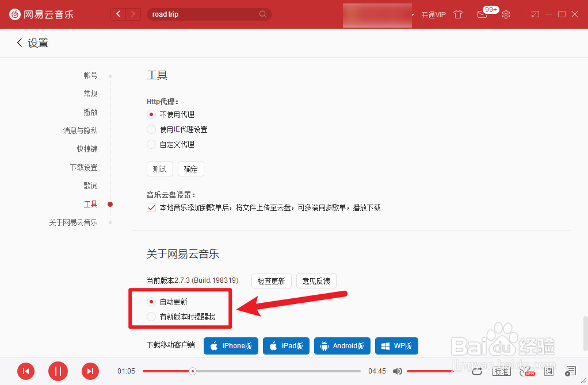
Task: Open the skin (shirt) theme icon
Action: pos(458,14)
